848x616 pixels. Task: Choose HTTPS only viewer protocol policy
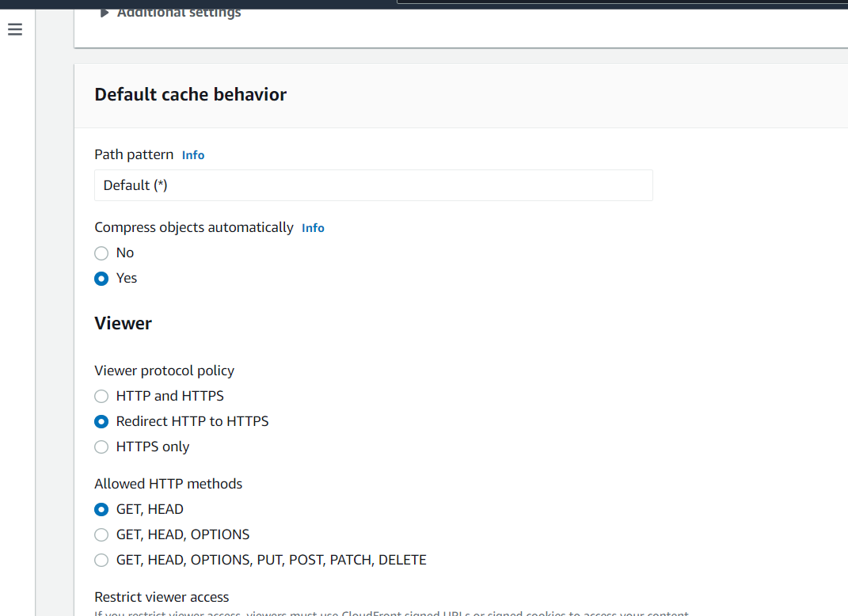click(101, 447)
